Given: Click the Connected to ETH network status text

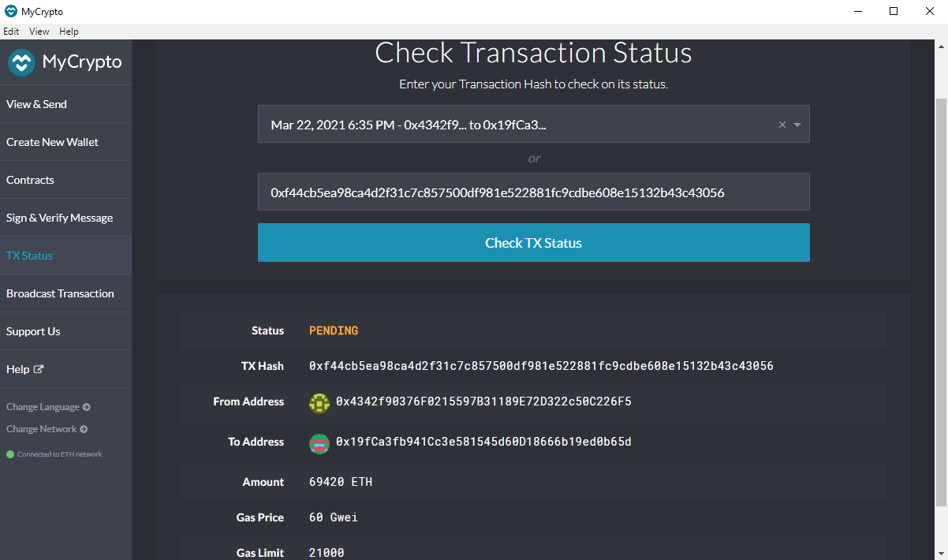Looking at the screenshot, I should (60, 454).
